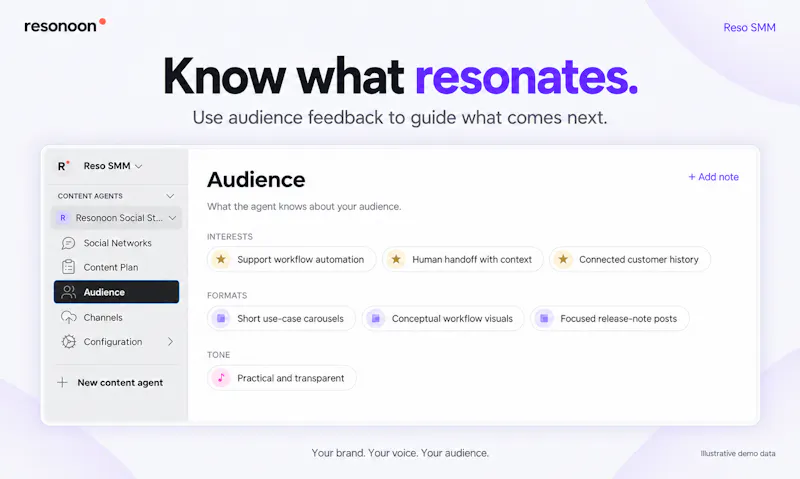Click the Social Networks chat bubble icon
This screenshot has width=800, height=479.
pos(68,243)
